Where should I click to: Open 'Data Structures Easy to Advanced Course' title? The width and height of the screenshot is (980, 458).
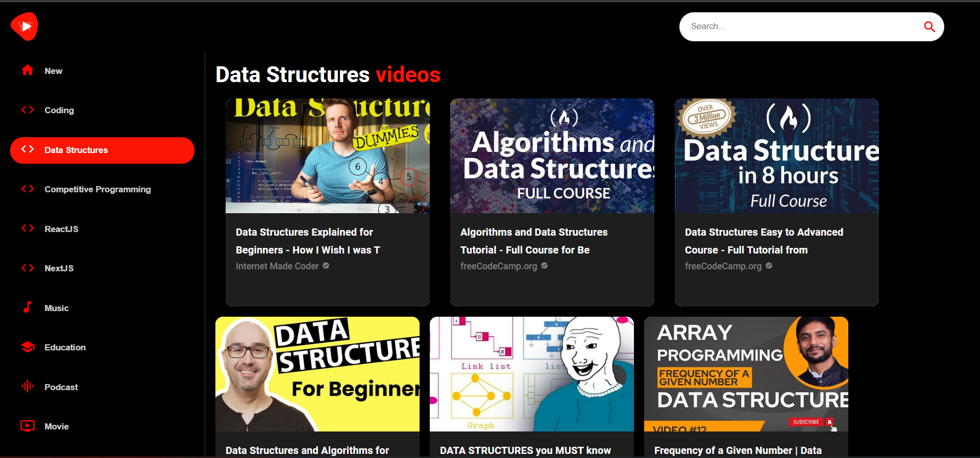764,241
